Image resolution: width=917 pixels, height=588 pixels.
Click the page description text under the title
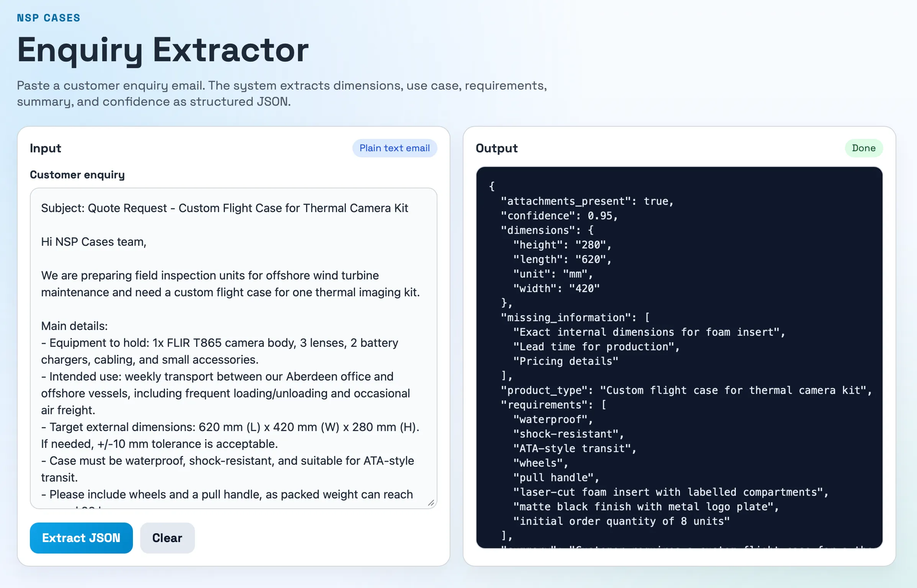point(282,93)
